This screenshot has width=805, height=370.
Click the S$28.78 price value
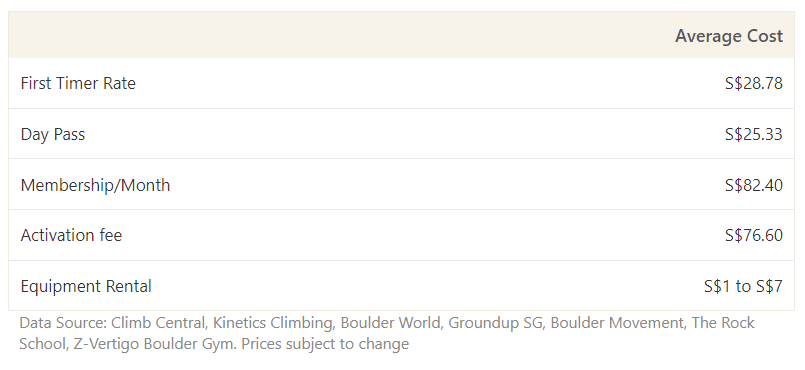tap(754, 83)
